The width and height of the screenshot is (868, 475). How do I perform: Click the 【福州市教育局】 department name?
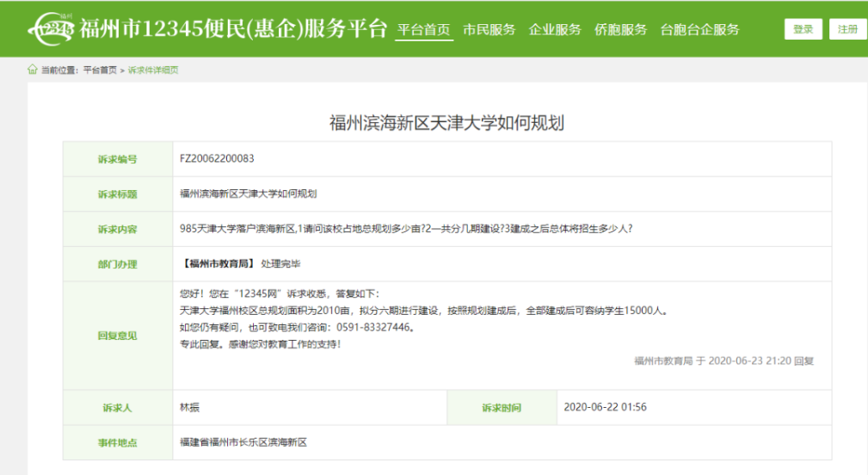(x=219, y=263)
